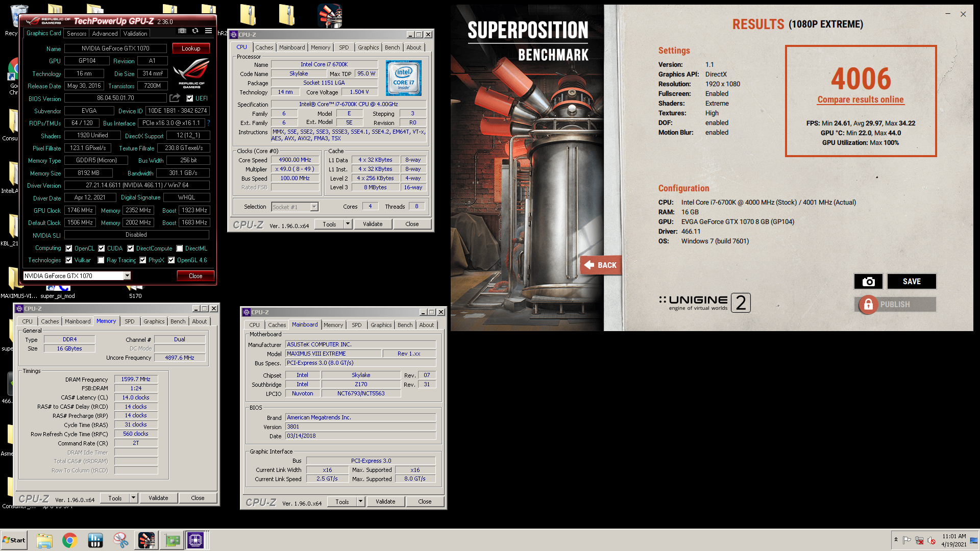Take a GPU-Z screenshot with the camera icon
The width and height of the screenshot is (980, 551).
point(182,31)
